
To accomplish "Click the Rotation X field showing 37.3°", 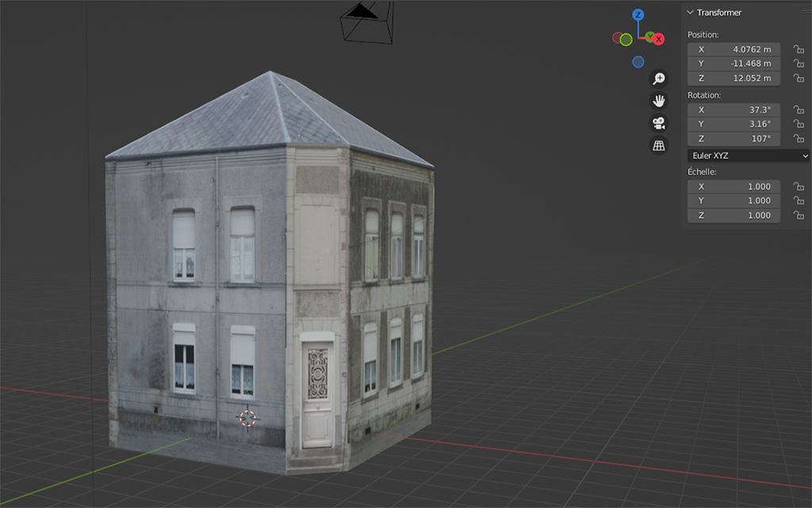I will (x=733, y=110).
